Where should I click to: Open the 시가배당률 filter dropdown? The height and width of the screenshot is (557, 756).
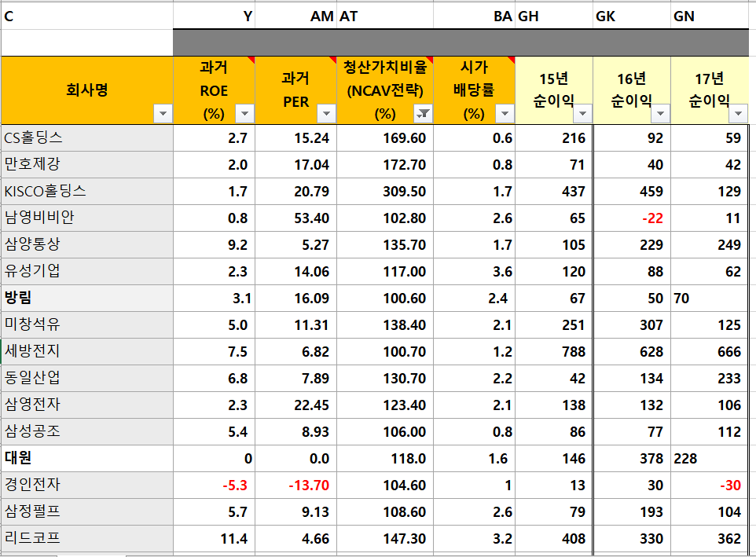(x=505, y=114)
